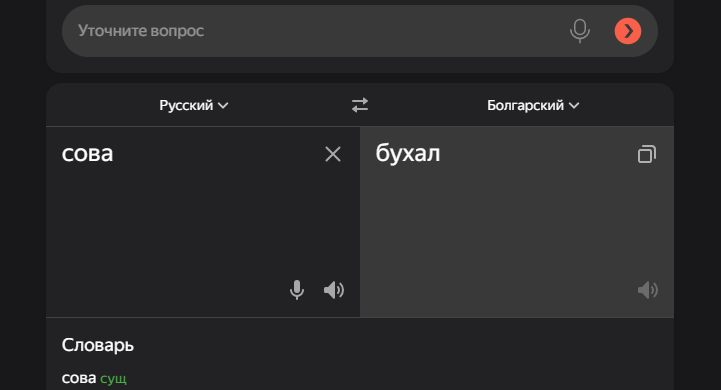Viewport: 721px width, 390px height.
Task: Click the Словарь section heading
Action: click(97, 345)
